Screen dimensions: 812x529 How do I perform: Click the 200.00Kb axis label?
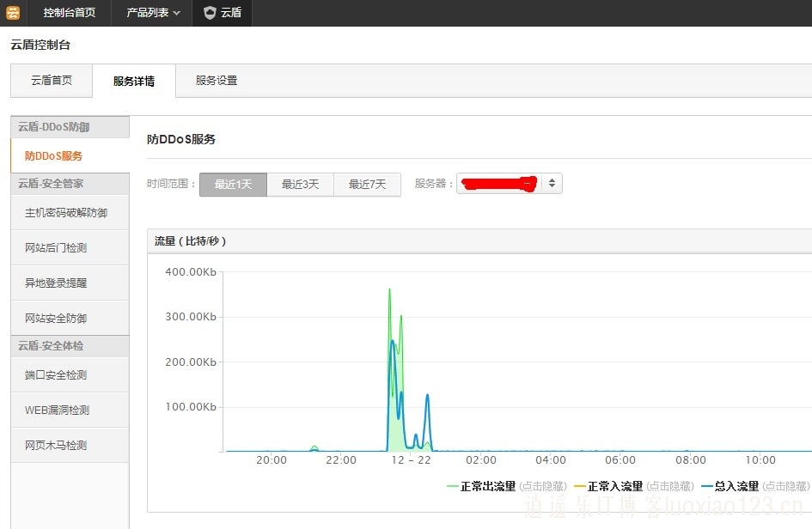(191, 362)
